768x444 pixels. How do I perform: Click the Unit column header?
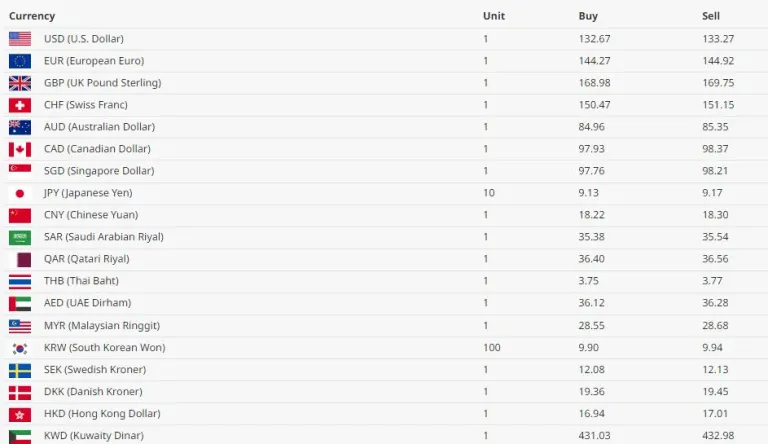click(x=494, y=16)
